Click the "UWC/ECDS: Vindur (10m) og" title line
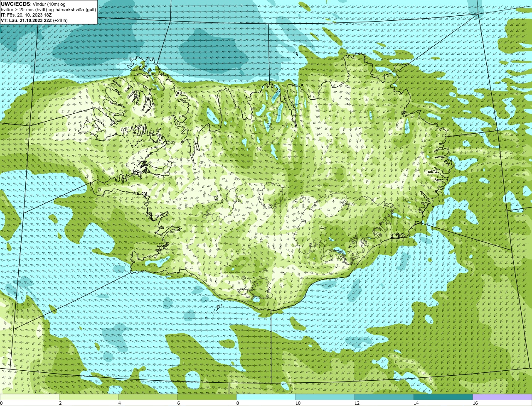532x406 pixels. 33,4
